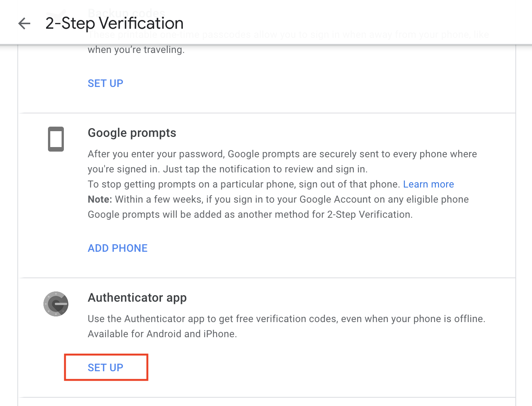Open the Learn more link
The width and height of the screenshot is (532, 406).
click(428, 184)
